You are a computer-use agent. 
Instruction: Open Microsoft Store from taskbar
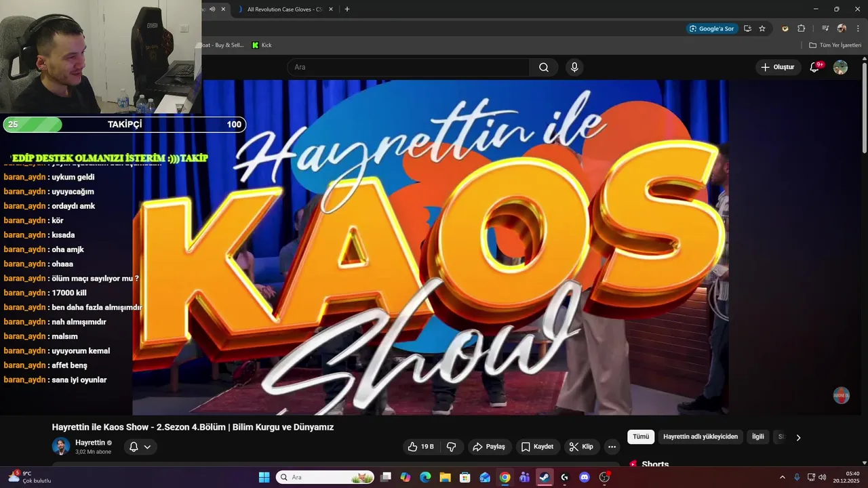[465, 477]
